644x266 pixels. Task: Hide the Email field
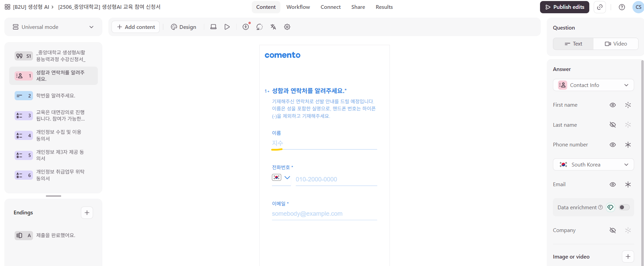click(x=613, y=184)
